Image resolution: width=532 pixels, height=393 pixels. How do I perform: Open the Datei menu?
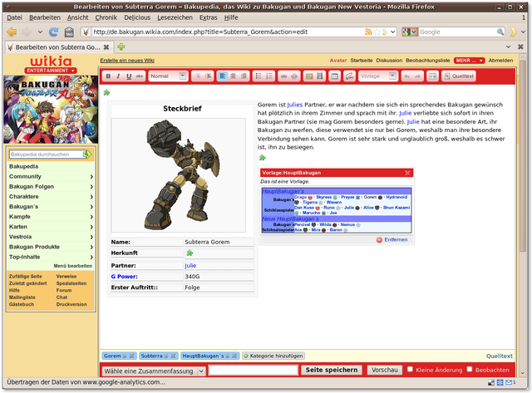(x=14, y=17)
